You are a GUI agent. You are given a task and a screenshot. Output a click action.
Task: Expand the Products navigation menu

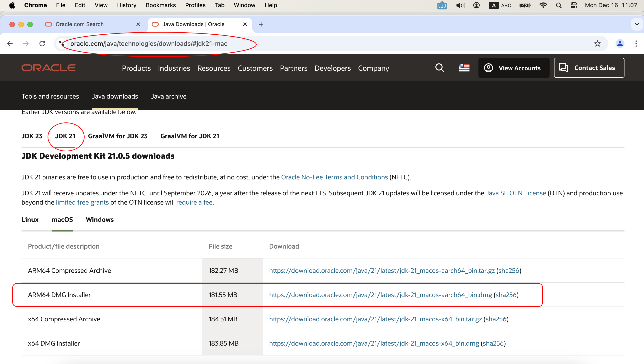click(x=136, y=68)
